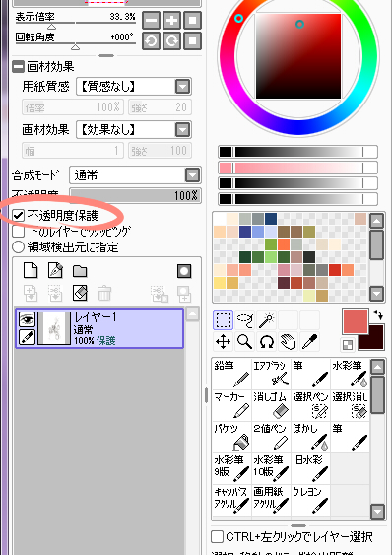Select the 鉛筆 pencil brush
Image resolution: width=392 pixels, height=555 pixels.
click(231, 374)
